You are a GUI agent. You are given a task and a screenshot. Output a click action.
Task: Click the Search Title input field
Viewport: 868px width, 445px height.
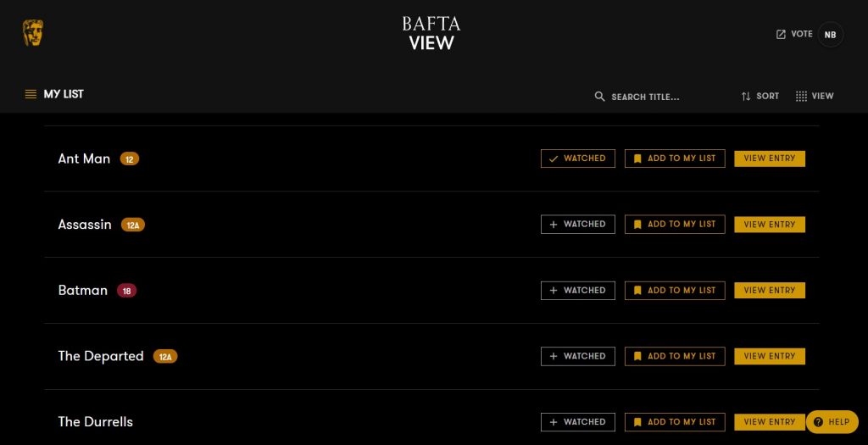click(x=645, y=97)
